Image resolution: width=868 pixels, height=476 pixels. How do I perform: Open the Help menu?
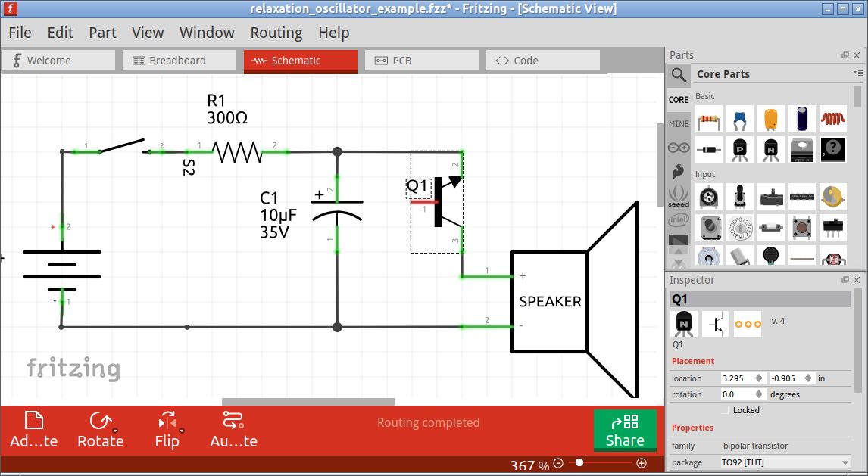tap(334, 33)
